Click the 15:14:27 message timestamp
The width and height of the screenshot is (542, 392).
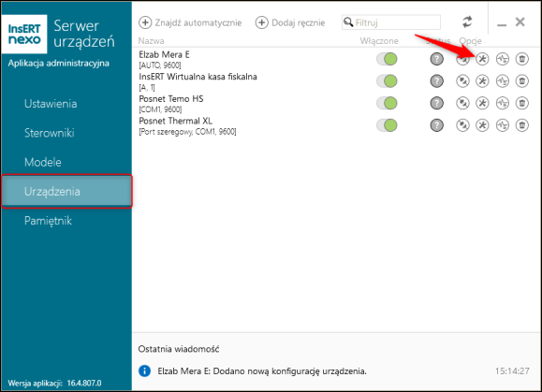point(512,371)
